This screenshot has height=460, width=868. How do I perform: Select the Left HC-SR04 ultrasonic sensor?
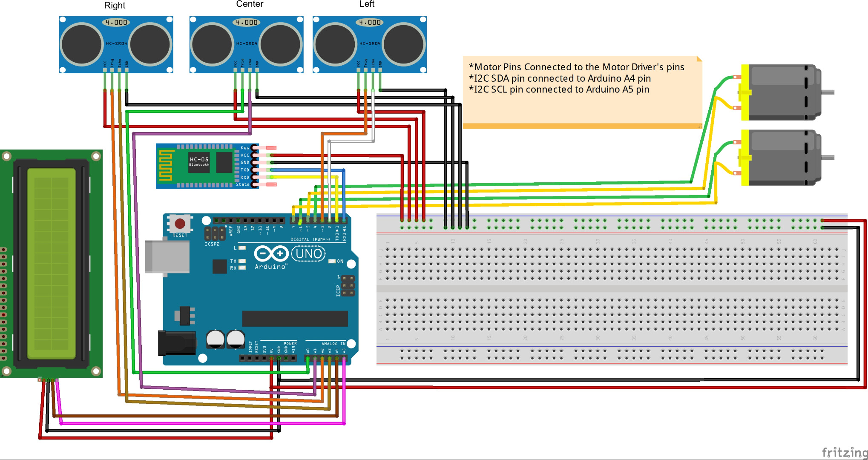pyautogui.click(x=370, y=44)
